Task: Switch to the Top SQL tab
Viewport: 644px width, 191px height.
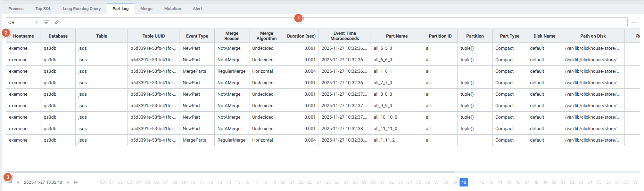Action: coord(43,9)
